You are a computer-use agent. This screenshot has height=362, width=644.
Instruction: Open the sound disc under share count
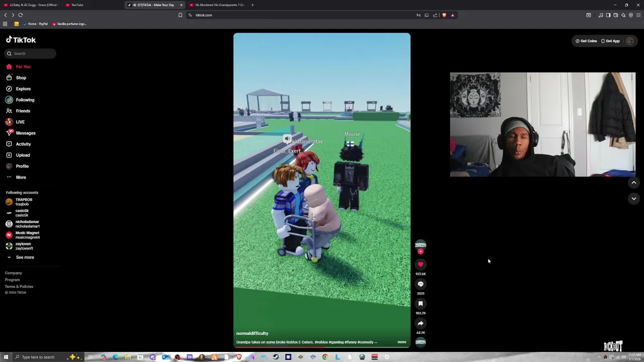421,342
